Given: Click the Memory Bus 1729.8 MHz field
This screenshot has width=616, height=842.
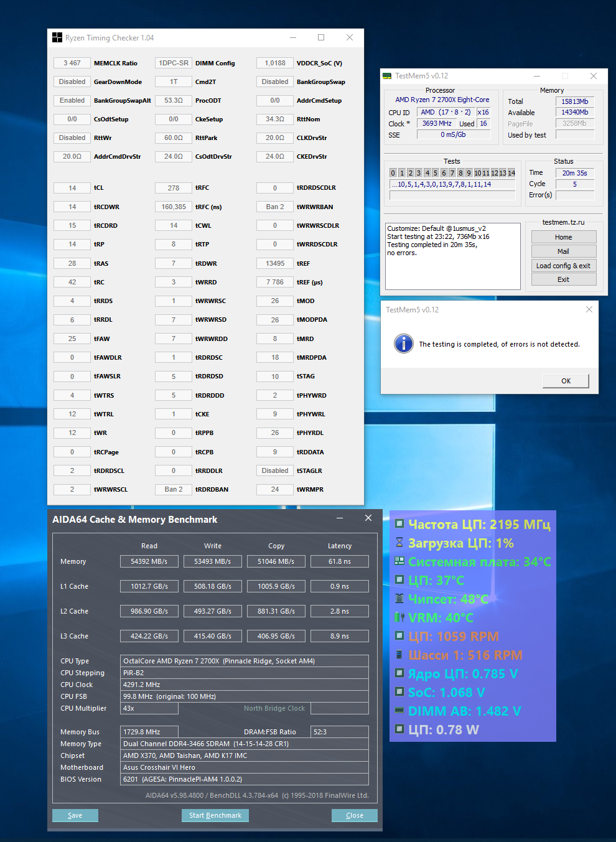Looking at the screenshot, I should [x=149, y=732].
